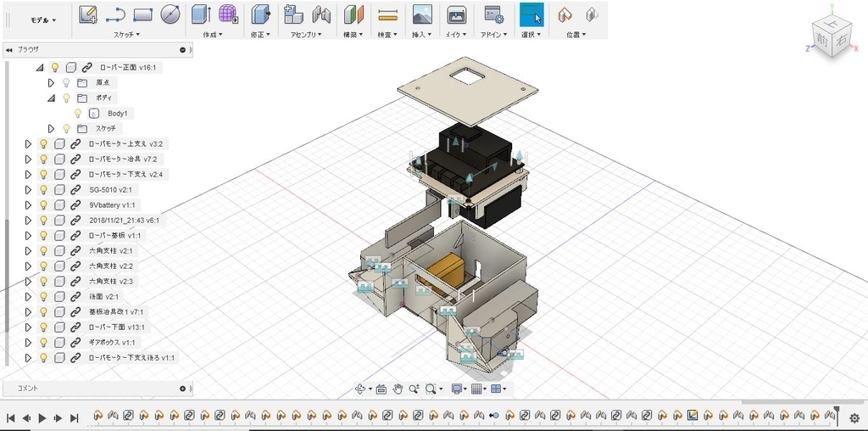Screen dimensions: 868x431
Task: Open viewports layout dropdown
Action: click(498, 389)
